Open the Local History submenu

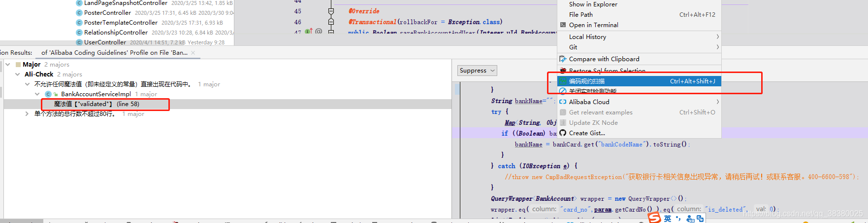coord(639,37)
